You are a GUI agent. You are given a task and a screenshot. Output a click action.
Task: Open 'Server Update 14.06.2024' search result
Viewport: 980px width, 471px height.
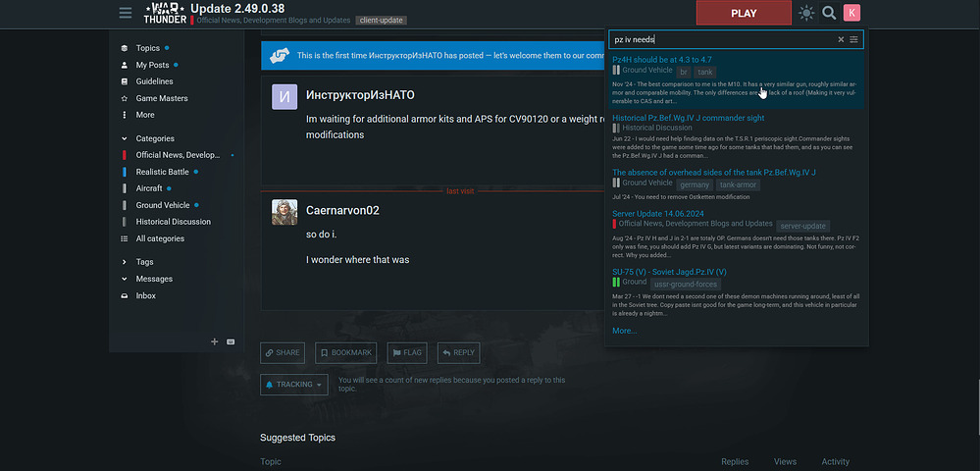tap(658, 214)
